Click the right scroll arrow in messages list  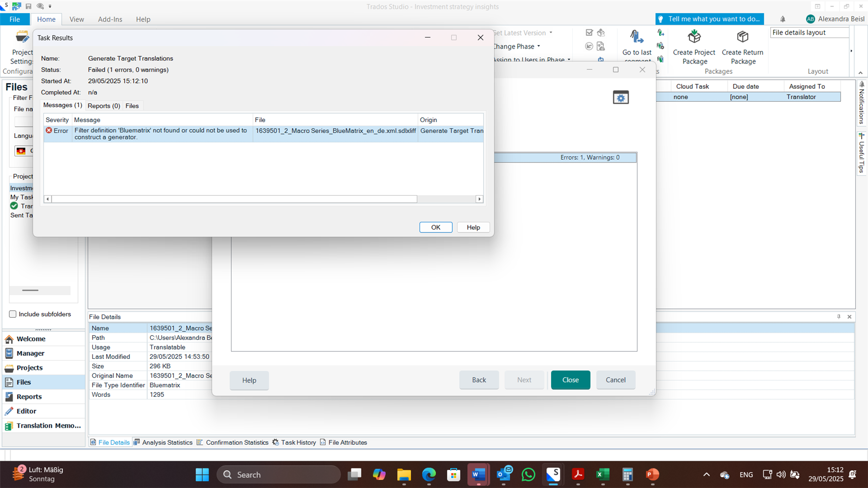click(x=479, y=199)
